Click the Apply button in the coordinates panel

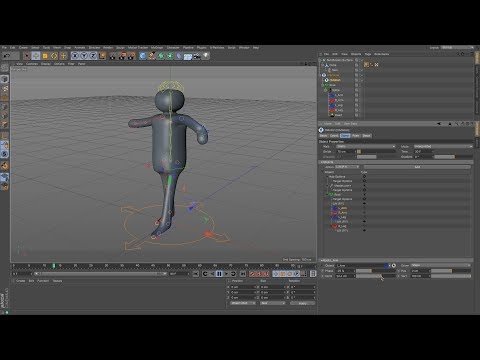302,303
